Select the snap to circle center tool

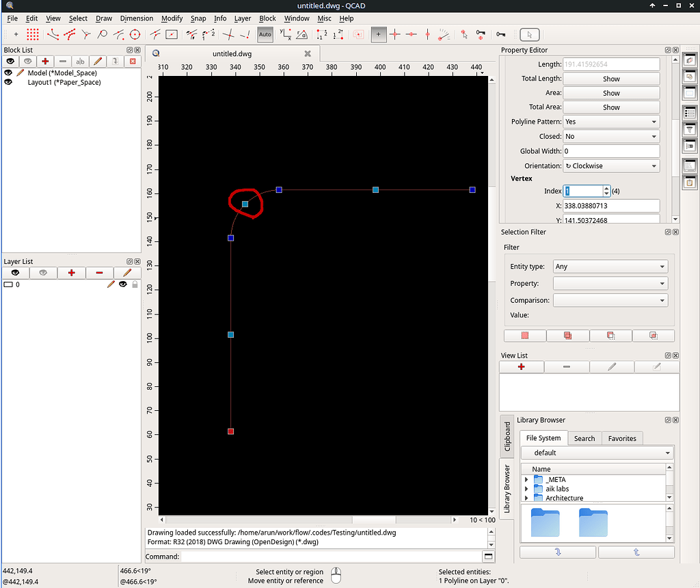[x=135, y=34]
